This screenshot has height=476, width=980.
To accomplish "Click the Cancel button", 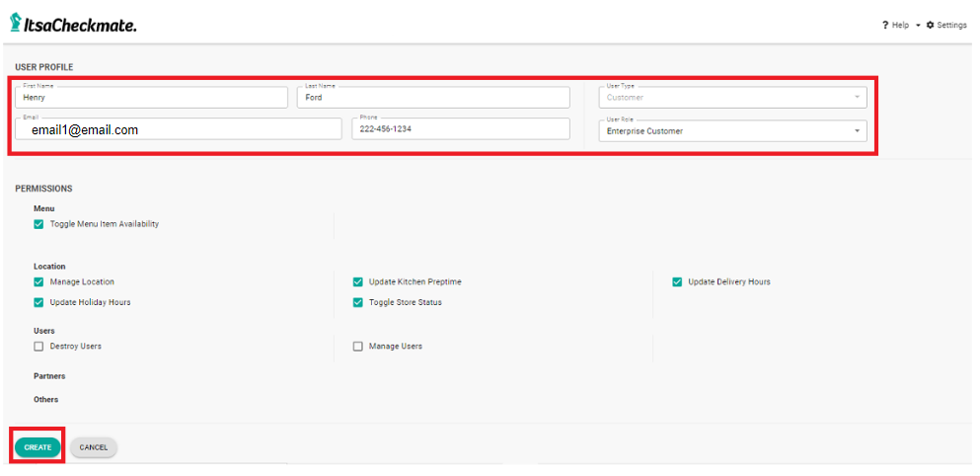I will (94, 447).
